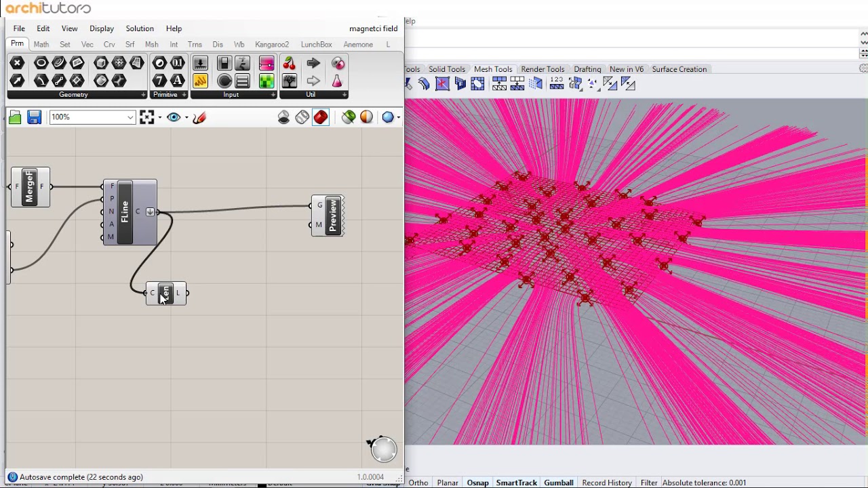Open the Surface Creation tab in Rhino
The height and width of the screenshot is (488, 868).
(x=679, y=69)
